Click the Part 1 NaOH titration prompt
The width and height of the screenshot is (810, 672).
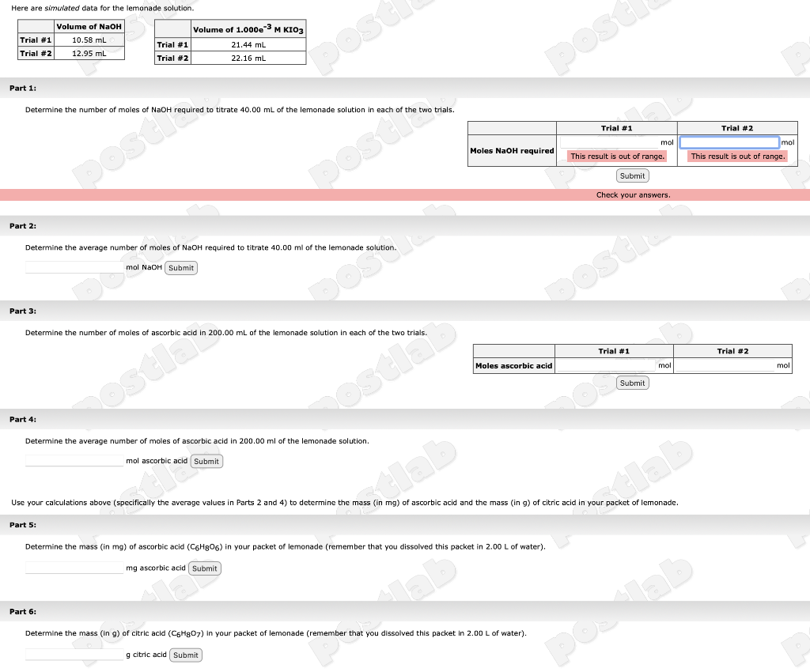[240, 110]
